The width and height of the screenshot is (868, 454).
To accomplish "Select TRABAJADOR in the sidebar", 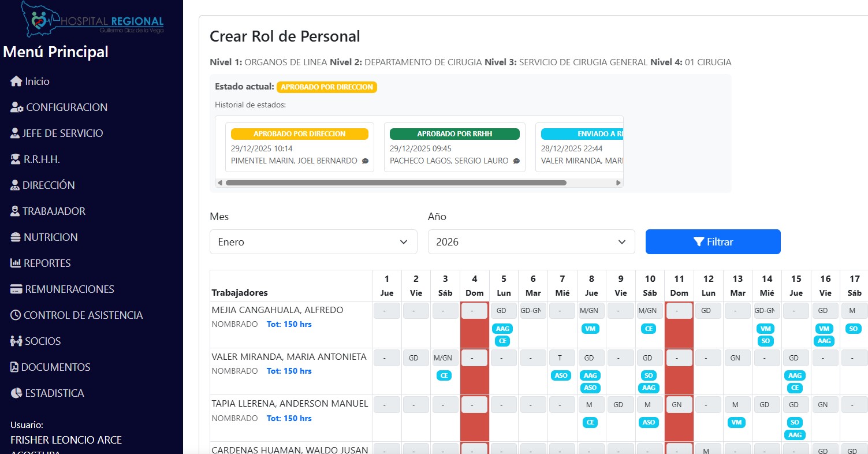I will tap(54, 211).
